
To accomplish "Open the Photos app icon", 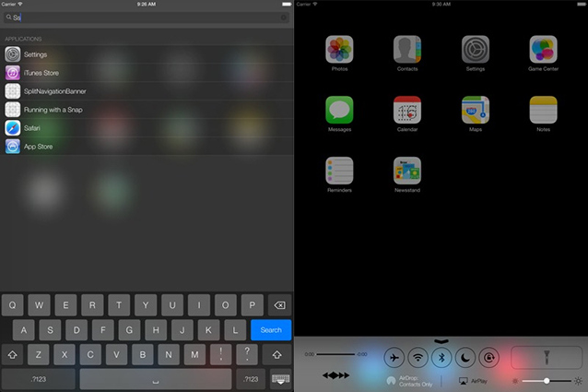I will click(339, 50).
